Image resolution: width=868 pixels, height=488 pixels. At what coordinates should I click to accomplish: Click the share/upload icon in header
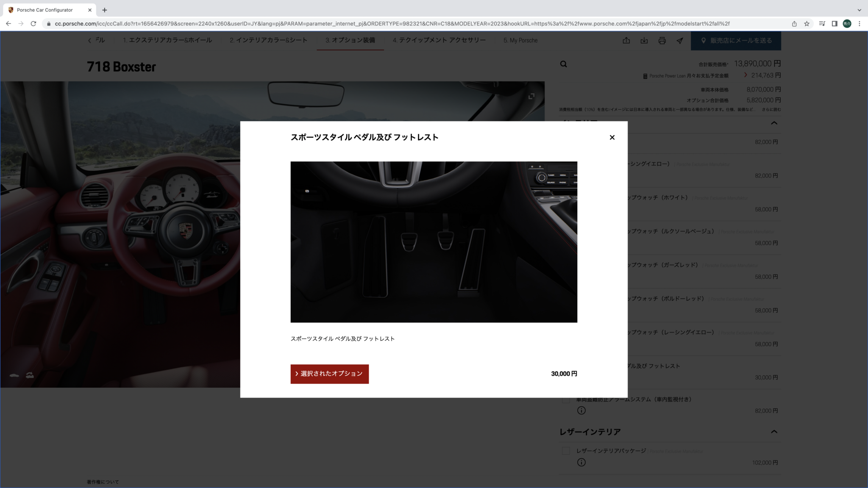click(626, 41)
